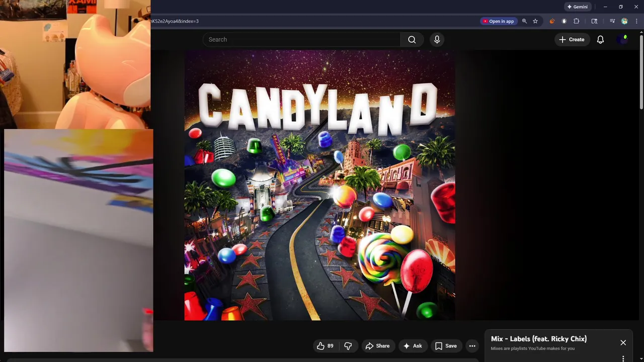Start voice search with the microphone
The height and width of the screenshot is (362, 644).
(x=437, y=39)
